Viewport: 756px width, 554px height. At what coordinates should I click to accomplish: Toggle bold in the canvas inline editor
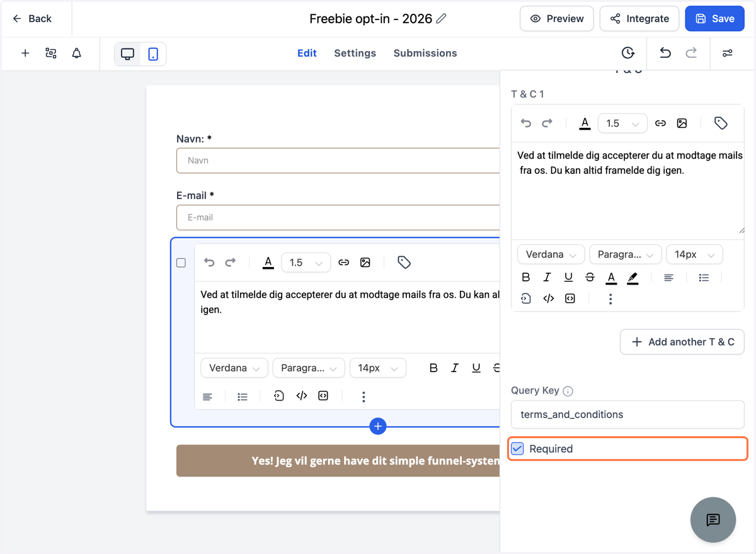(x=433, y=368)
